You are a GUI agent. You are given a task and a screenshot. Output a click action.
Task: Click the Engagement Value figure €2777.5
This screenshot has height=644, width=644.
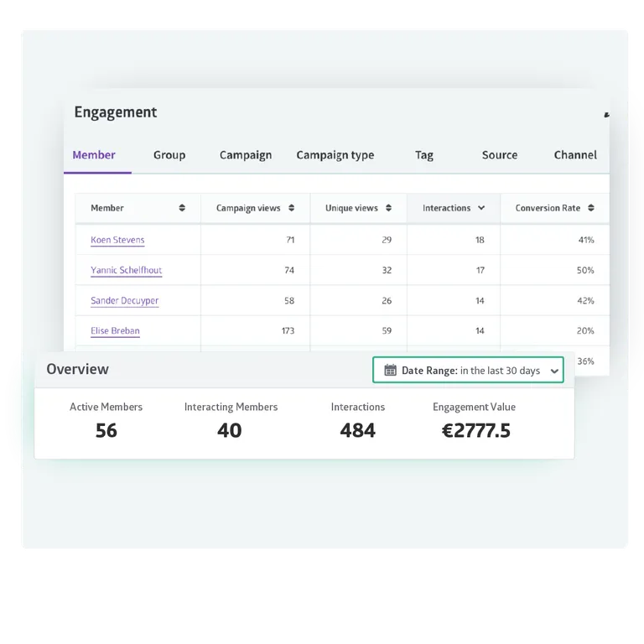(x=475, y=431)
